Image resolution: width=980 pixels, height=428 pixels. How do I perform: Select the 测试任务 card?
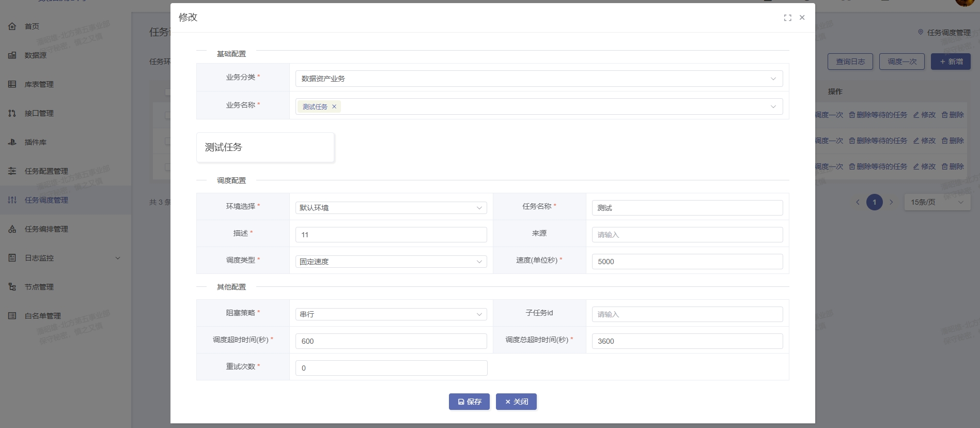[265, 147]
